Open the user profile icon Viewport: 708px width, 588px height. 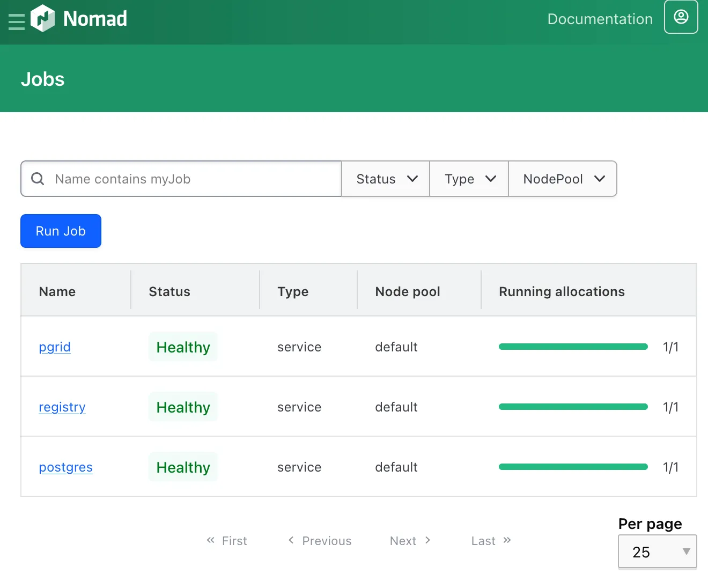(681, 17)
